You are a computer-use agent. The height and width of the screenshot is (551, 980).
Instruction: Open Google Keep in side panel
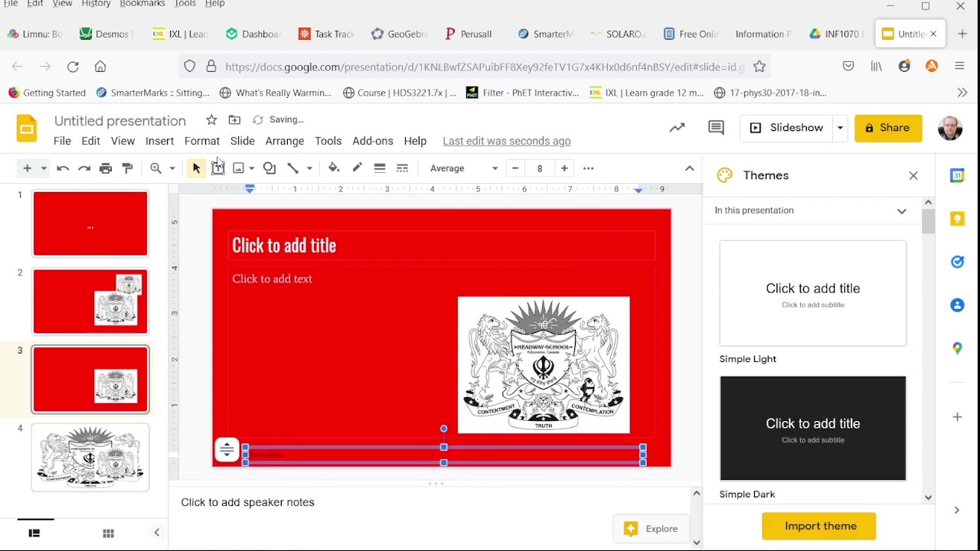coord(957,219)
